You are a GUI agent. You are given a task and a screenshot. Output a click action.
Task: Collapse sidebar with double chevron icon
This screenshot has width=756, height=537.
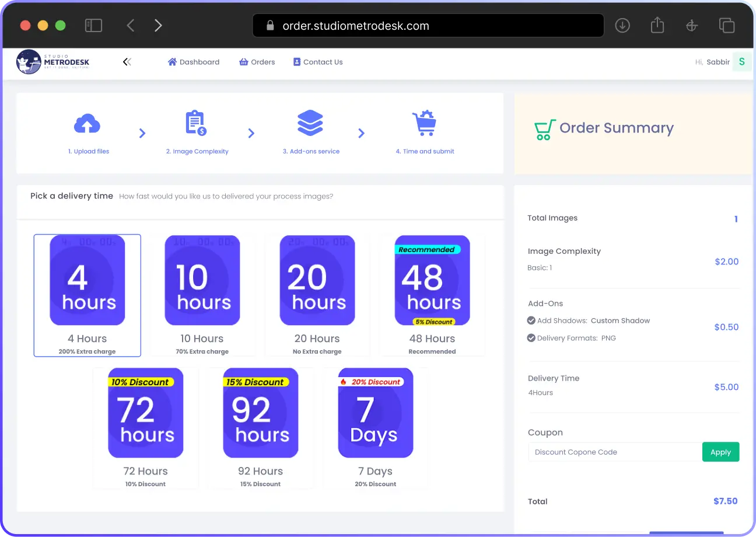127,62
